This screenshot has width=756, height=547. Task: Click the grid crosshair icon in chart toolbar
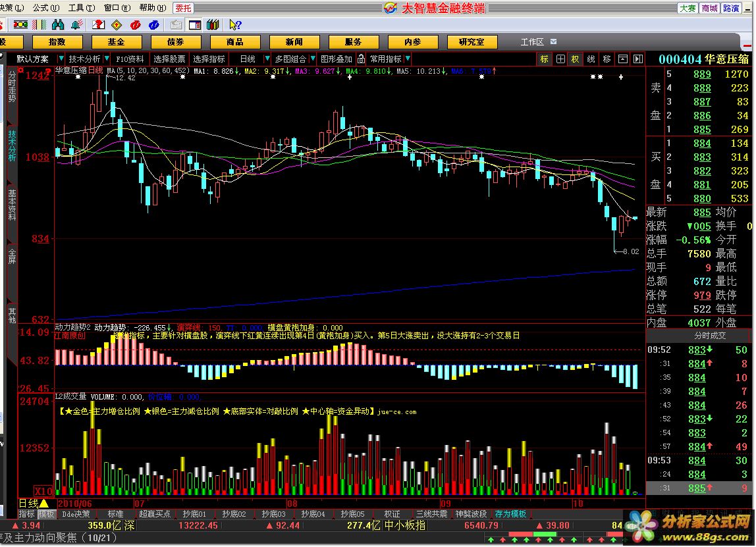click(x=560, y=59)
